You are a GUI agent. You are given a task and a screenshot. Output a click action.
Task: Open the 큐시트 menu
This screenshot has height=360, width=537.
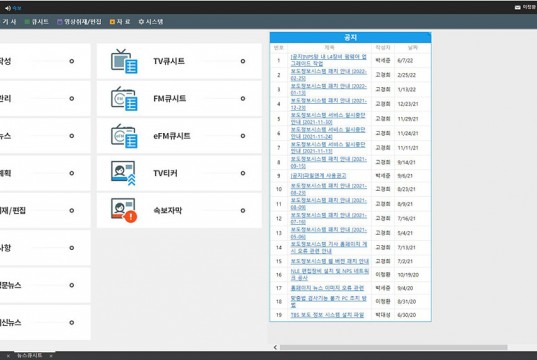point(37,22)
